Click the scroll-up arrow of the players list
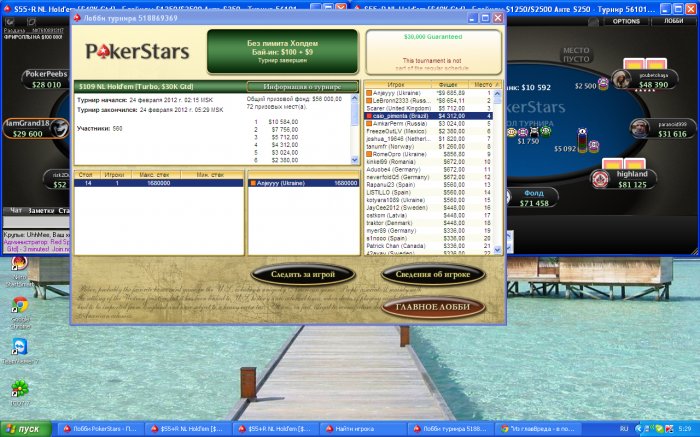Image resolution: width=700 pixels, height=437 pixels. 498,93
